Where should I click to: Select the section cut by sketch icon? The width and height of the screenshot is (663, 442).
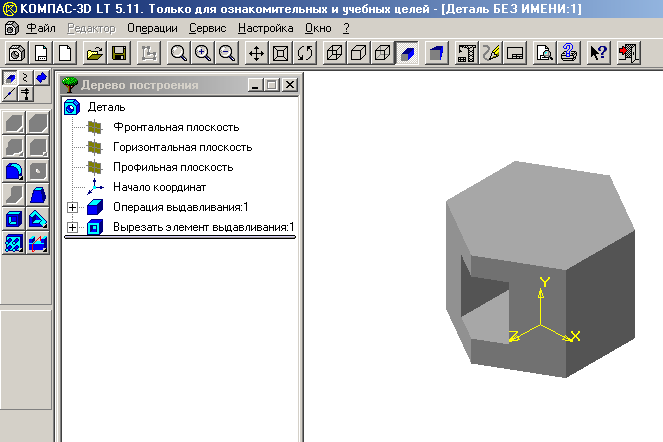pos(38,244)
